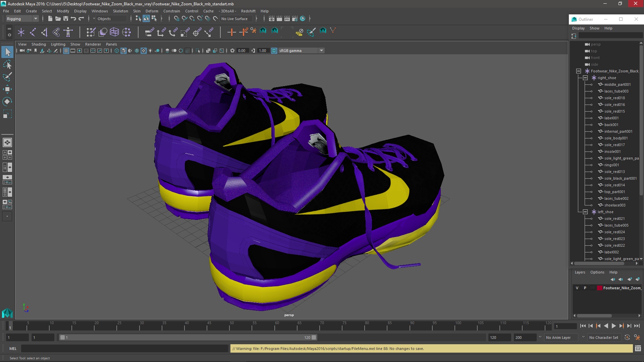Click the Create new layer icon
644x362 pixels.
point(630,279)
